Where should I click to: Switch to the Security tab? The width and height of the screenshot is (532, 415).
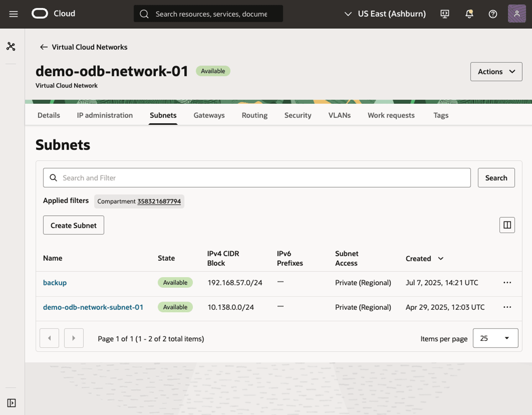click(x=298, y=115)
